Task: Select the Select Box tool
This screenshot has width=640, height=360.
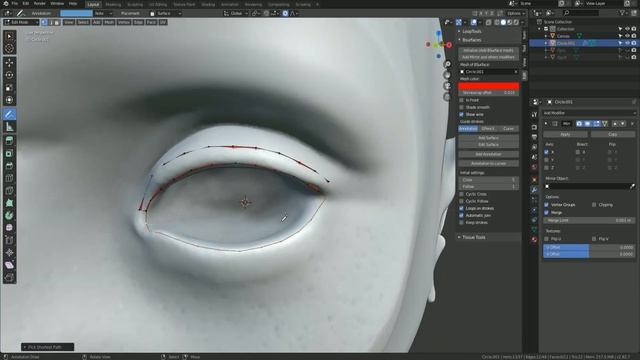Action: 9,36
